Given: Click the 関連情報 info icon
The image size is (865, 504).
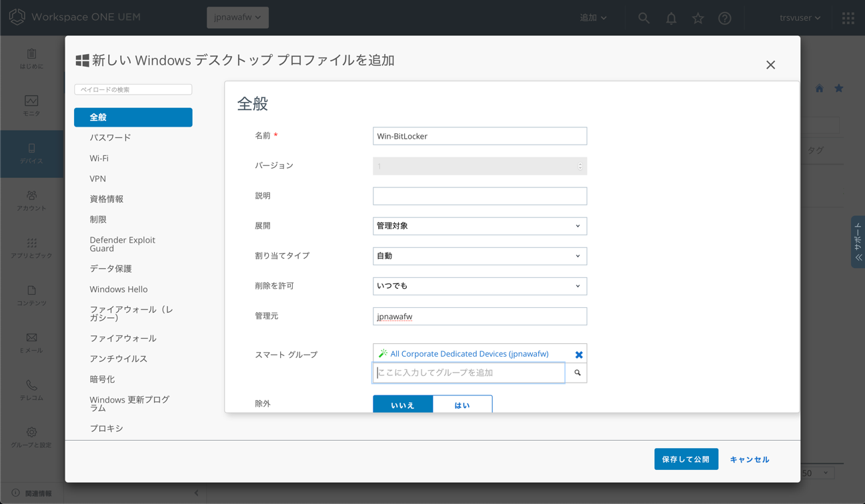Looking at the screenshot, I should click(x=15, y=493).
